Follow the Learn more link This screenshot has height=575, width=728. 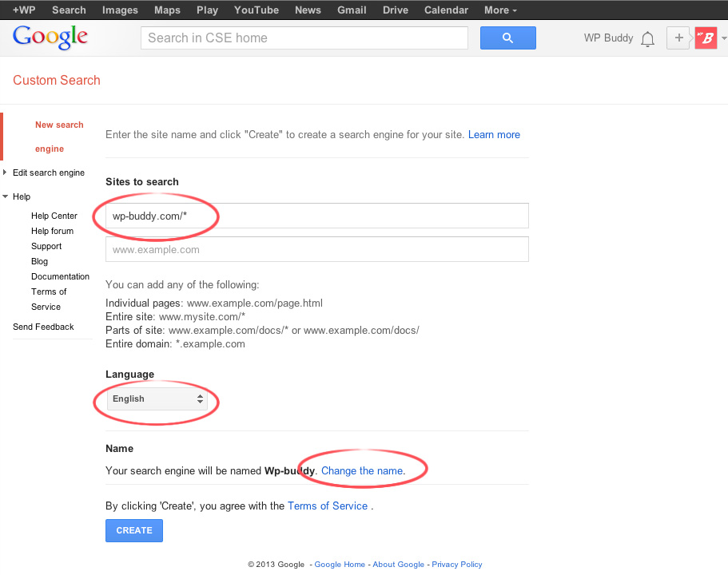[494, 134]
